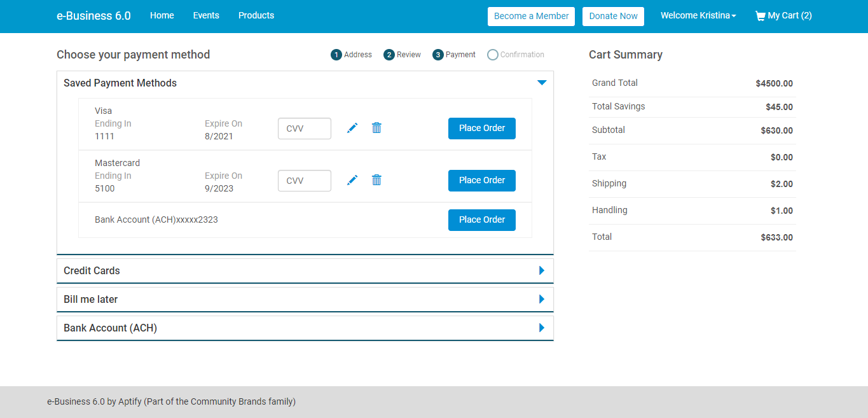Navigate to the Events page
This screenshot has width=868, height=418.
pyautogui.click(x=205, y=15)
